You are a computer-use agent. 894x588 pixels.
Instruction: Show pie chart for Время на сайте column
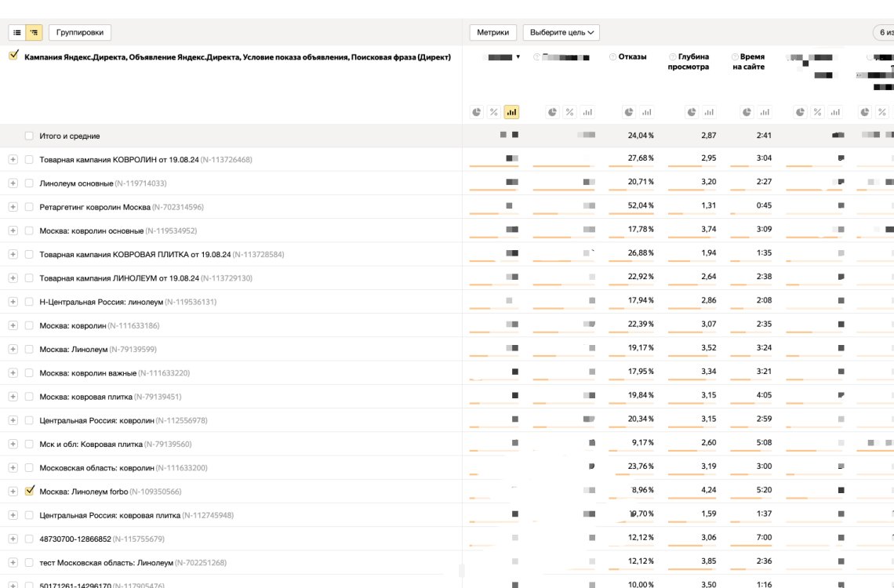(x=747, y=112)
